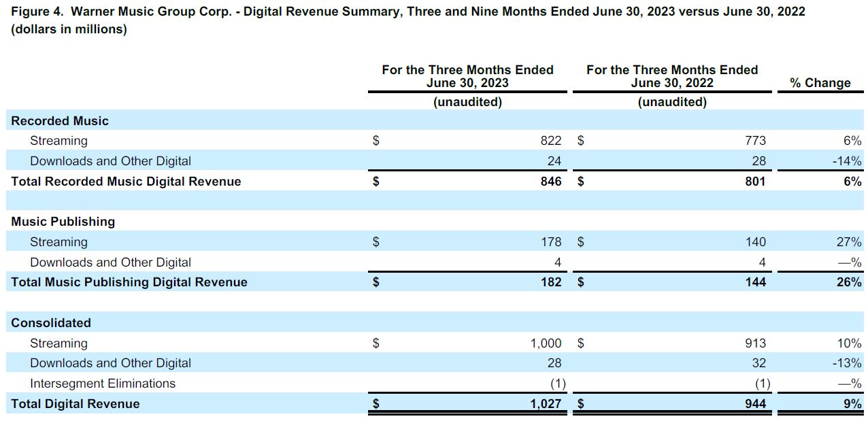
Task: Click the 9% change cell
Action: 853,404
